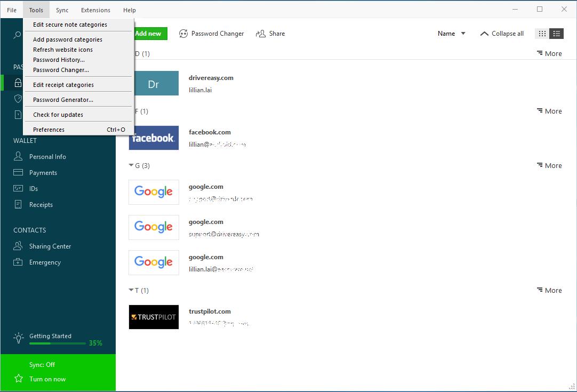Click the Getting Started progress bar
The height and width of the screenshot is (392, 577).
point(58,343)
